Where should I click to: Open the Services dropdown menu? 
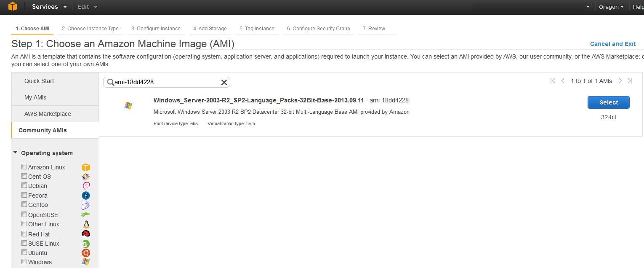pyautogui.click(x=49, y=7)
